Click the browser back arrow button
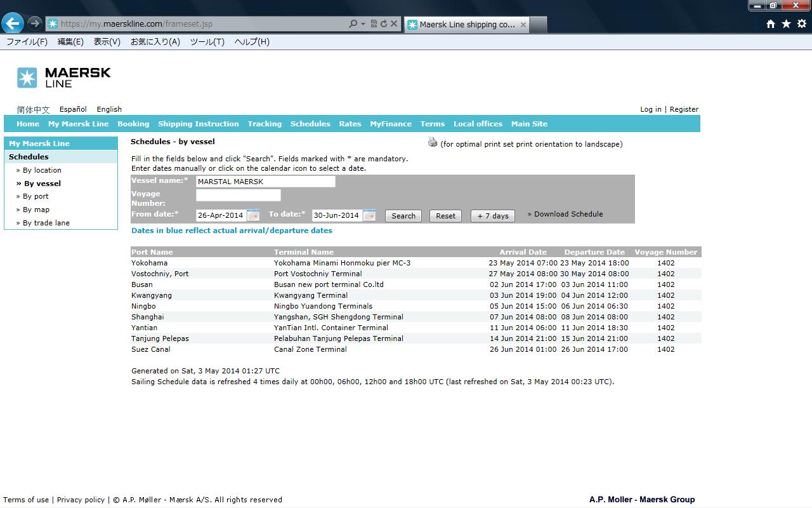This screenshot has height=508, width=812. click(12, 23)
